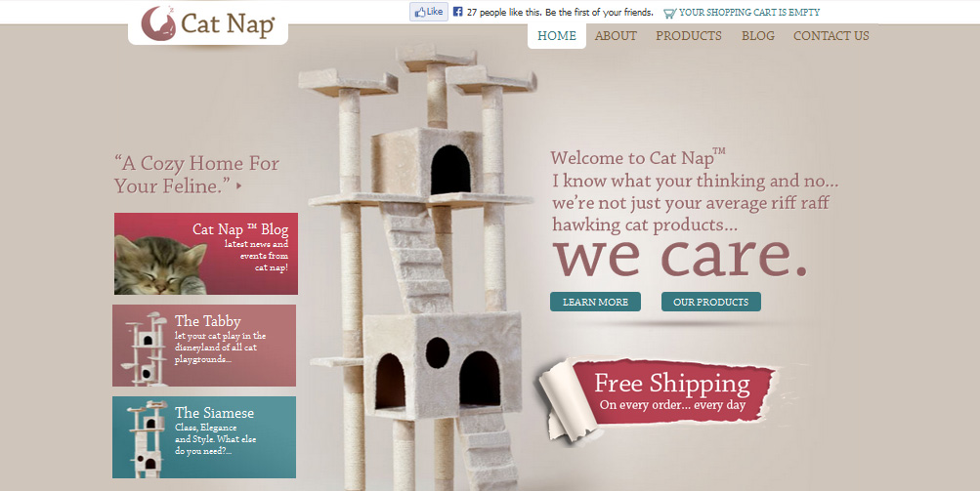
Task: Open the PRODUCTS menu item
Action: [x=689, y=36]
